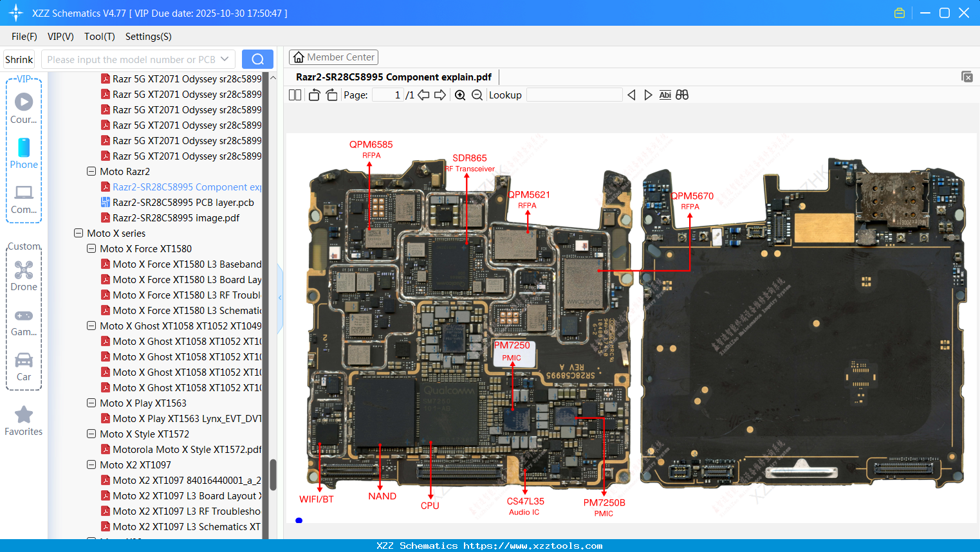The width and height of the screenshot is (980, 552).
Task: Click the Shrink button
Action: tap(19, 59)
